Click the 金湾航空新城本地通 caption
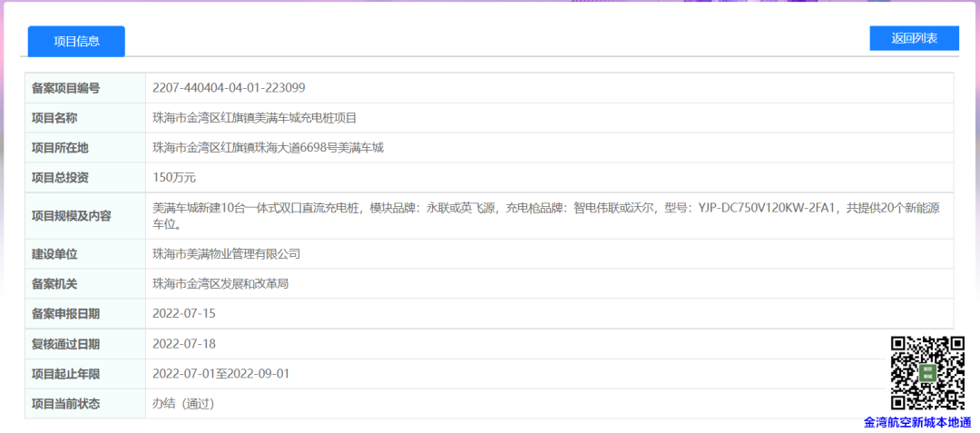The image size is (980, 433). click(x=917, y=423)
